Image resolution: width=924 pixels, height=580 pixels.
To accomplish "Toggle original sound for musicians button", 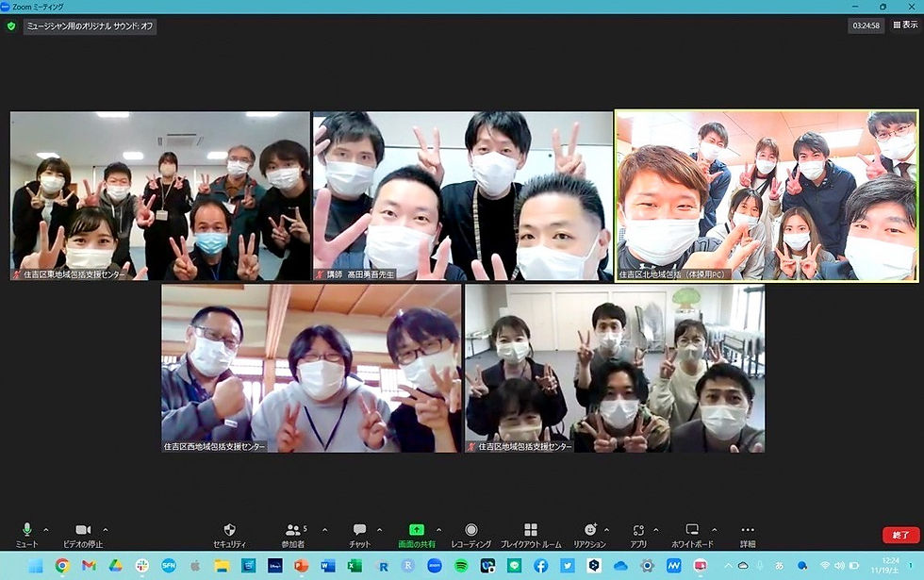I will pyautogui.click(x=90, y=26).
